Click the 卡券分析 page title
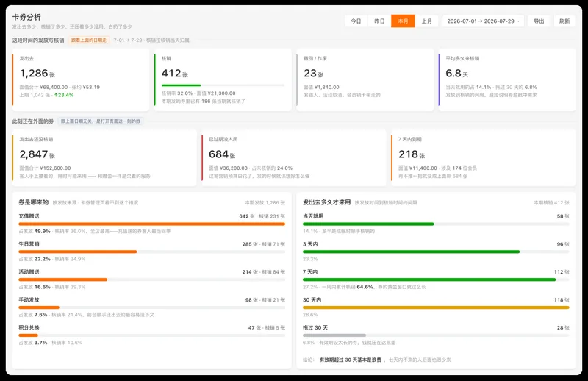 point(26,17)
